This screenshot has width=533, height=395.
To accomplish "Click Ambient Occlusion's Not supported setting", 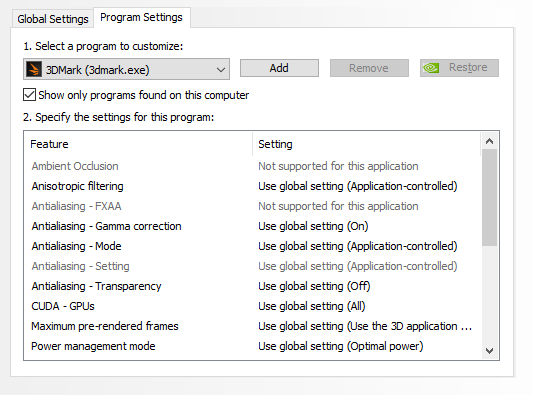I will click(x=338, y=166).
